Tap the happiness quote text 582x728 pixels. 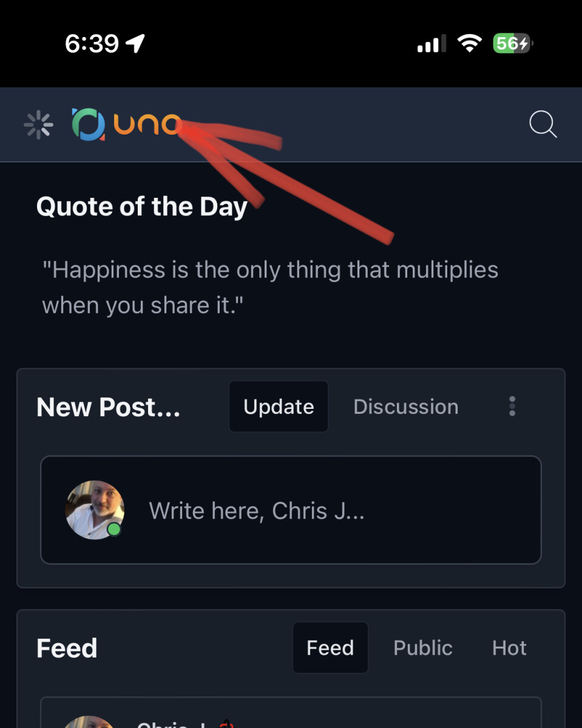click(270, 287)
